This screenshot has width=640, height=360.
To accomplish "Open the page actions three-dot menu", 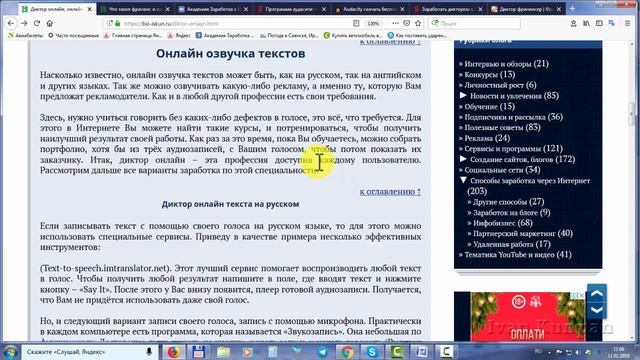I will [395, 23].
